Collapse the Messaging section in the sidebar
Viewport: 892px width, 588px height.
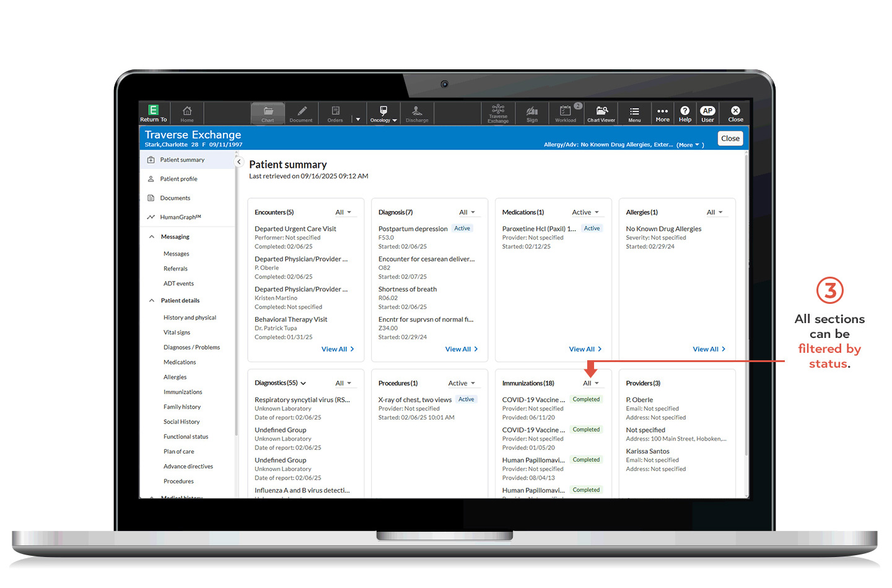point(152,236)
